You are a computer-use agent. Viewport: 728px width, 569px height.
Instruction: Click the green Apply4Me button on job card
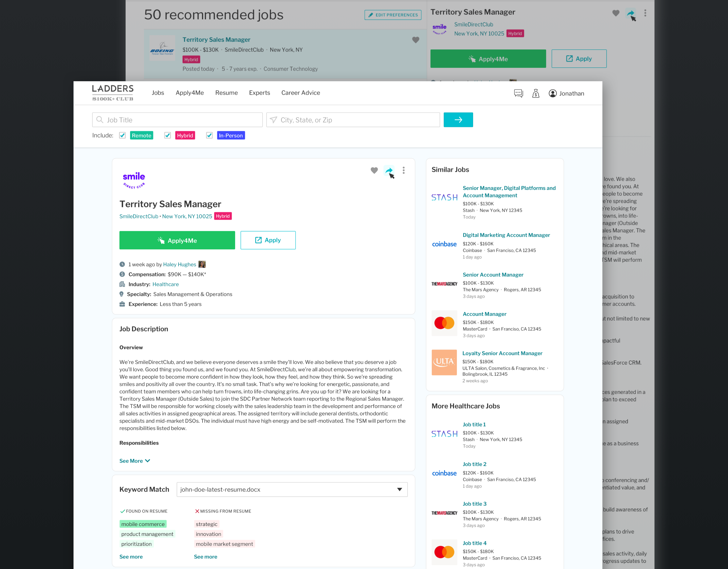tap(177, 240)
